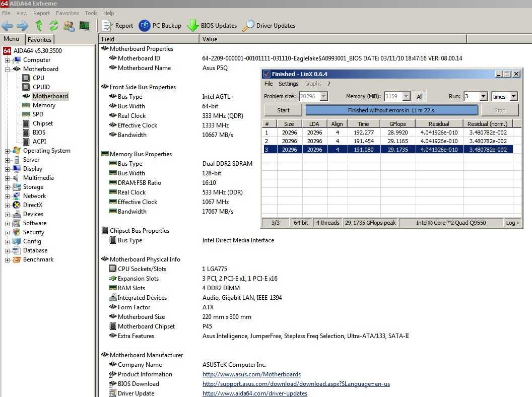The image size is (532, 397).
Task: Open BIOS Updates from the toolbar
Action: click(212, 26)
